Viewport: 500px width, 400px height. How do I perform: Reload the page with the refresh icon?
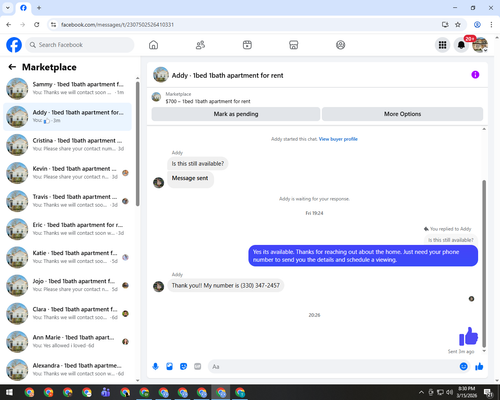[37, 24]
